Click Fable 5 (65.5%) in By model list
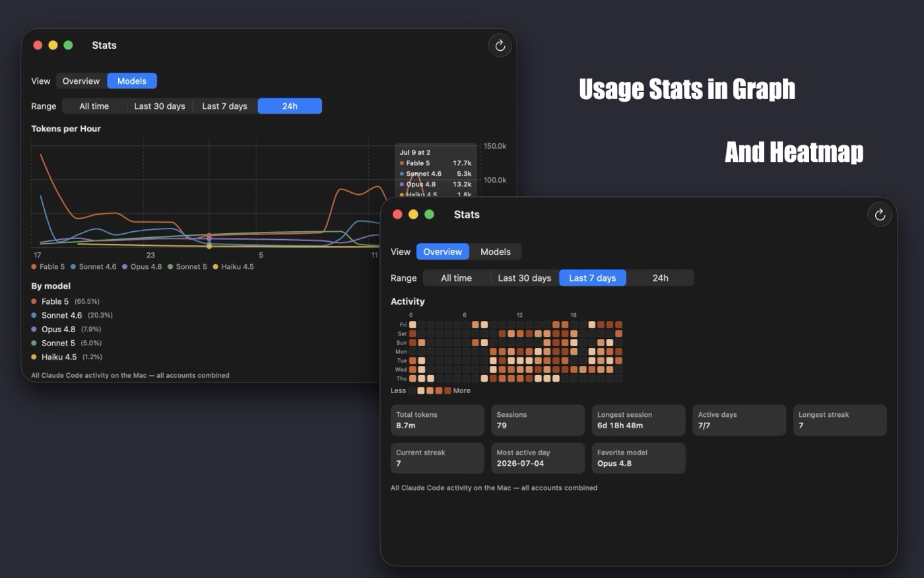Screen dimensions: 924x578 (65, 301)
